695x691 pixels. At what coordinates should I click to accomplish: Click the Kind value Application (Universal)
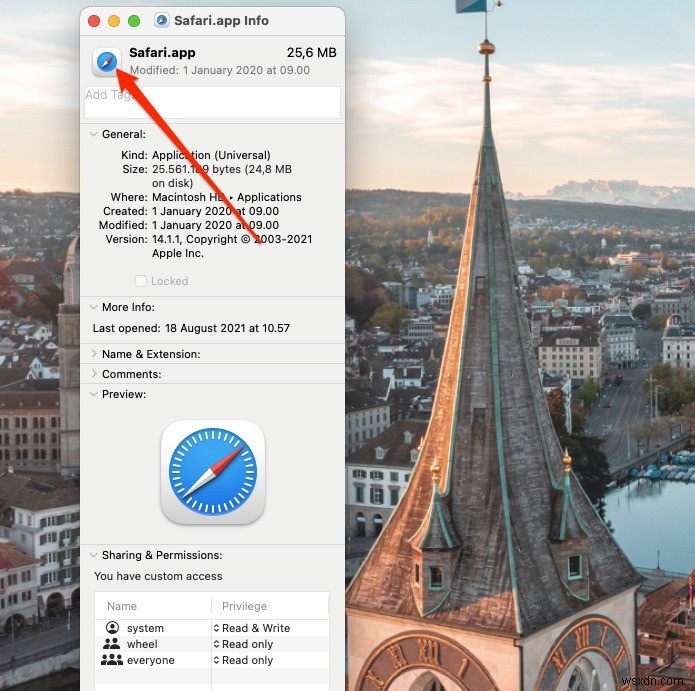click(211, 155)
